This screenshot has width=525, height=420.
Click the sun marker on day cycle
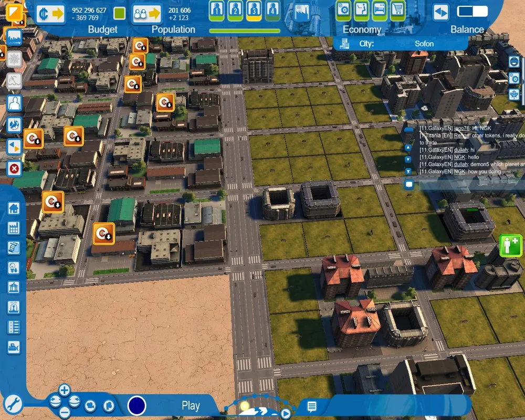[x=245, y=406]
